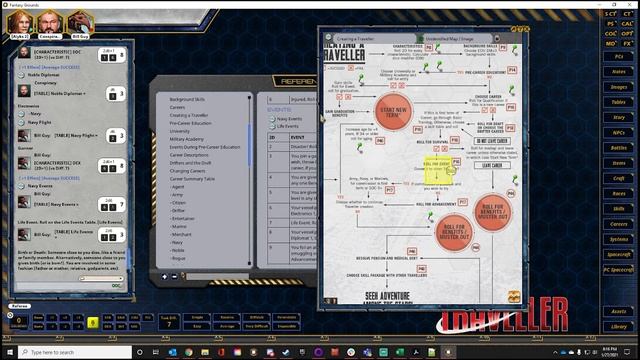The height and width of the screenshot is (360, 640).
Task: Select the Routine task difficulty
Action: click(227, 318)
